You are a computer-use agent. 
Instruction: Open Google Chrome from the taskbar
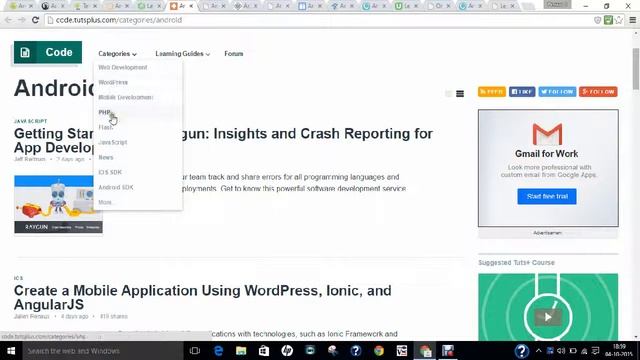click(379, 351)
